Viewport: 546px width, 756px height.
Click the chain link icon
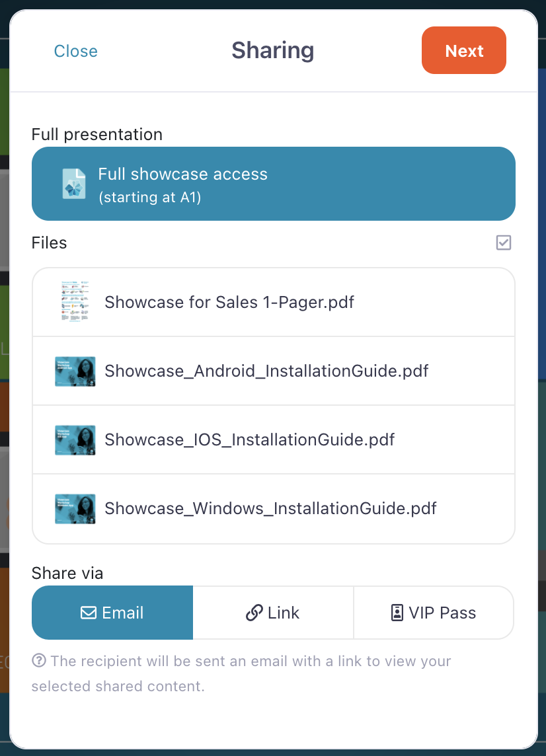[x=254, y=613]
